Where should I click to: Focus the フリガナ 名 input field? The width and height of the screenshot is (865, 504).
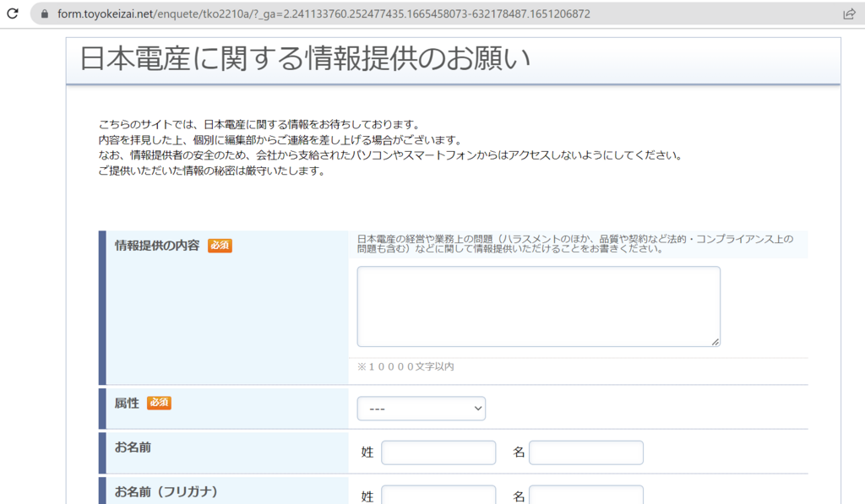point(586,495)
